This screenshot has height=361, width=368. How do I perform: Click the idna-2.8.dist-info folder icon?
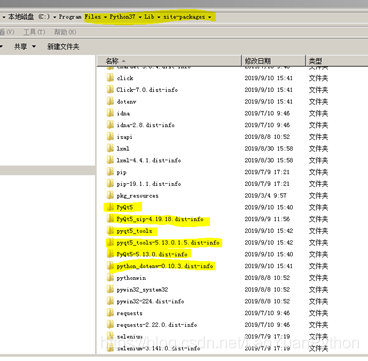coord(110,125)
